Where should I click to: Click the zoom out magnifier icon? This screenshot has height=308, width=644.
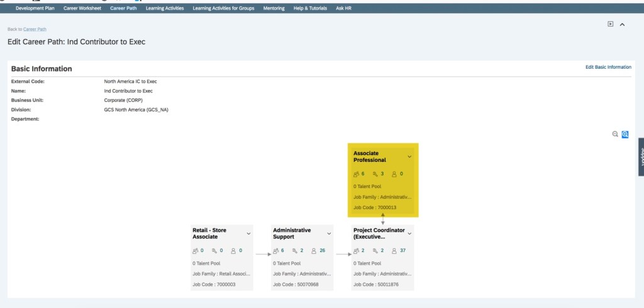pyautogui.click(x=615, y=134)
